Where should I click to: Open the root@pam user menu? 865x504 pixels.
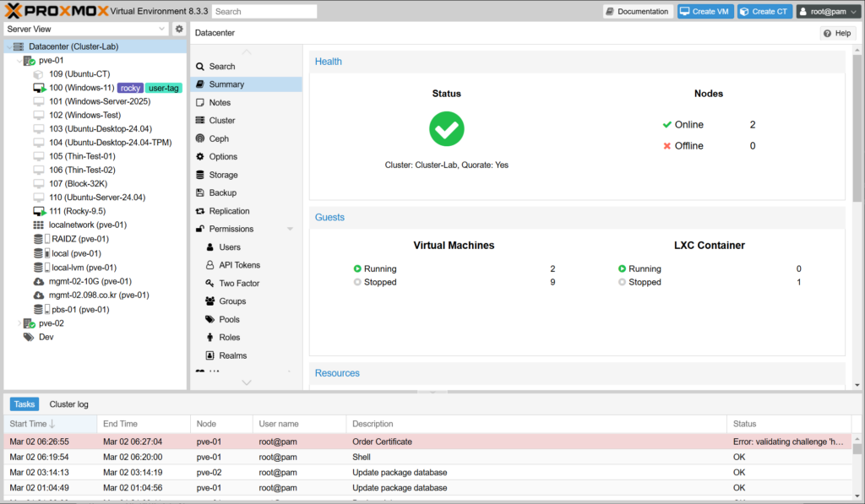(x=827, y=12)
